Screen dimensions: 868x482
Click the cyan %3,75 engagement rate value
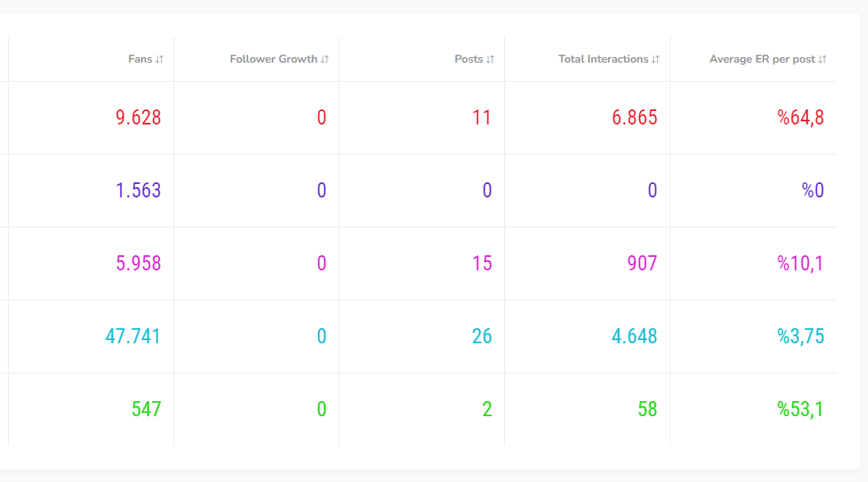(x=800, y=337)
